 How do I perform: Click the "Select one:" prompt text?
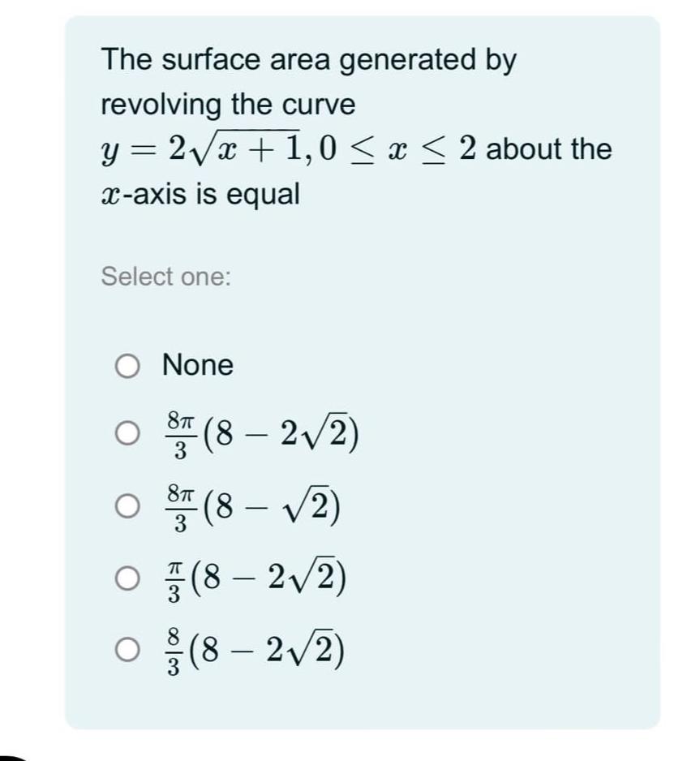(165, 277)
